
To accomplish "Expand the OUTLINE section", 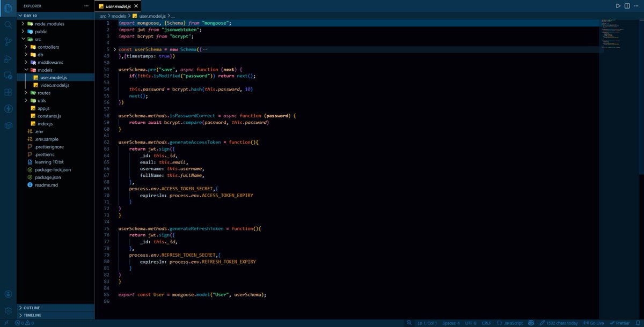I will [x=55, y=308].
